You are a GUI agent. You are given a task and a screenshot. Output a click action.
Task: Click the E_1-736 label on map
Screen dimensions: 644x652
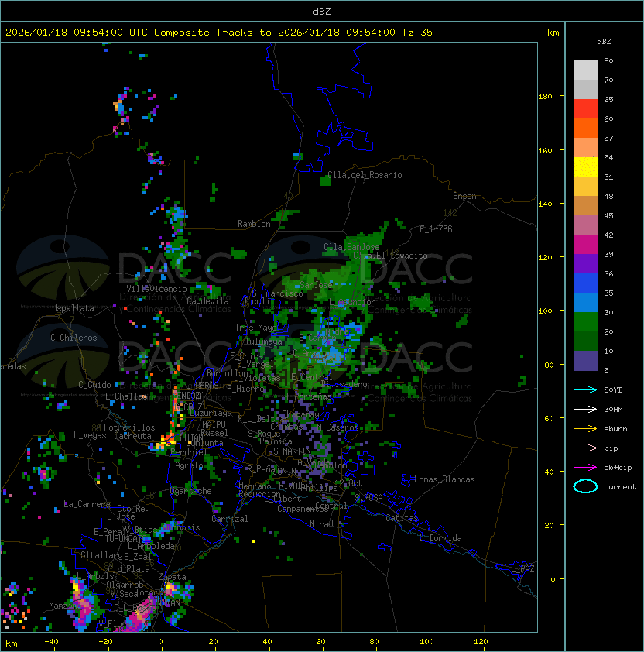(436, 229)
